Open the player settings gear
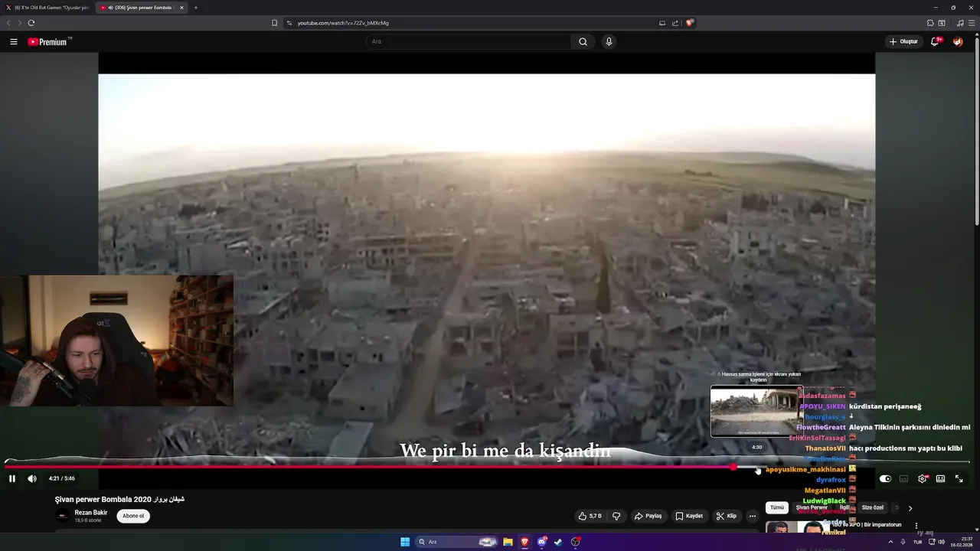 click(x=922, y=478)
